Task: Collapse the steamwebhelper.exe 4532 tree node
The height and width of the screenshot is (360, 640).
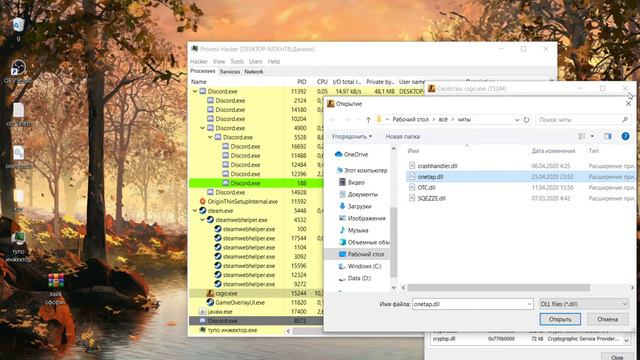Action: (202, 220)
